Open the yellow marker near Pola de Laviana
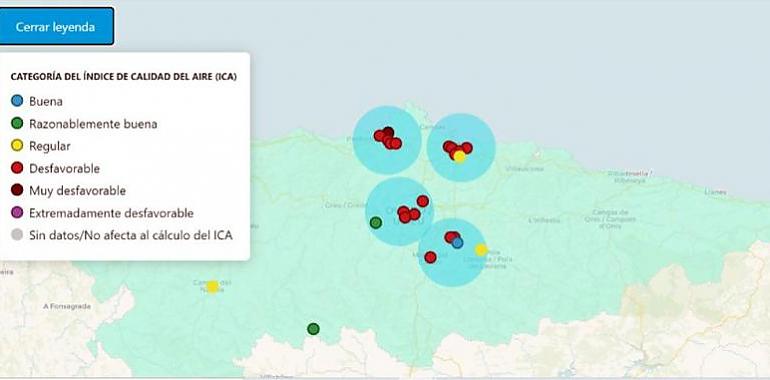Viewport: 770px width, 380px height. pos(481,250)
